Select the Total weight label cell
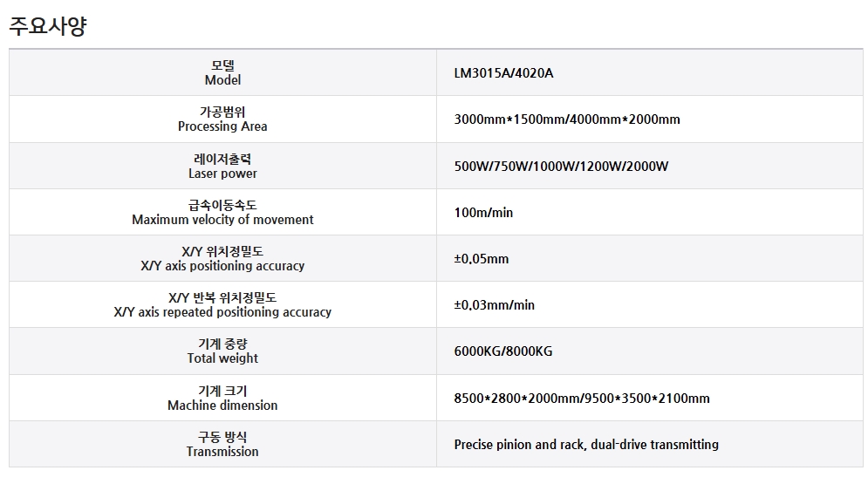This screenshot has width=868, height=484. (x=222, y=351)
